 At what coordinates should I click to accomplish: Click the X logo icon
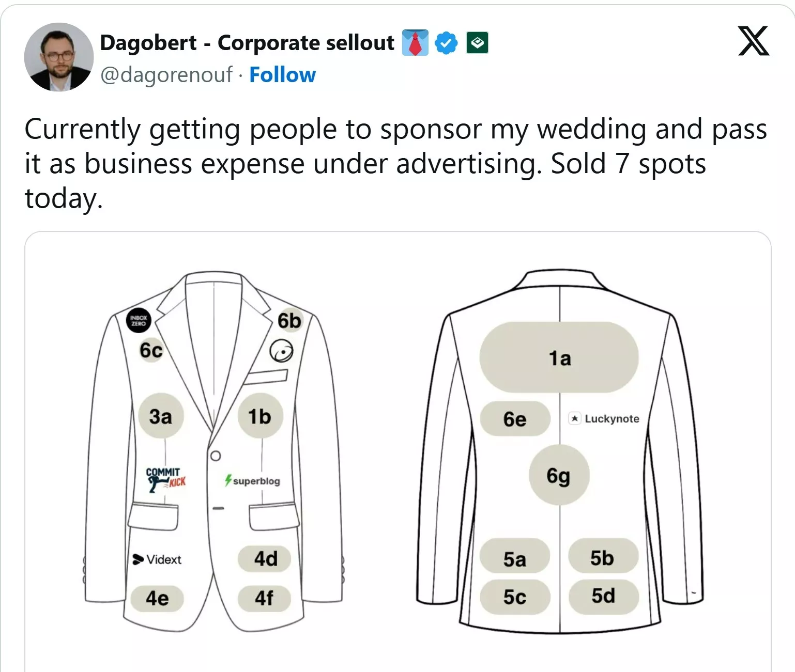pyautogui.click(x=754, y=41)
